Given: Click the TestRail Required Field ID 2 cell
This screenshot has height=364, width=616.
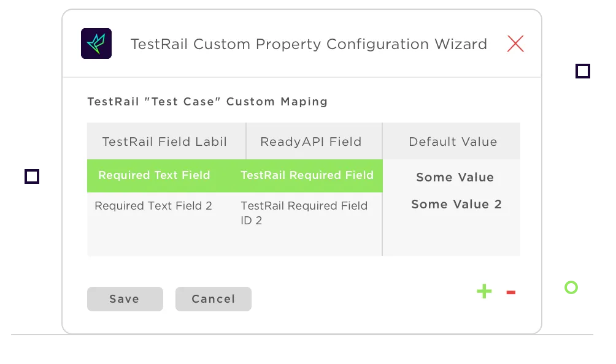Looking at the screenshot, I should click(x=304, y=213).
